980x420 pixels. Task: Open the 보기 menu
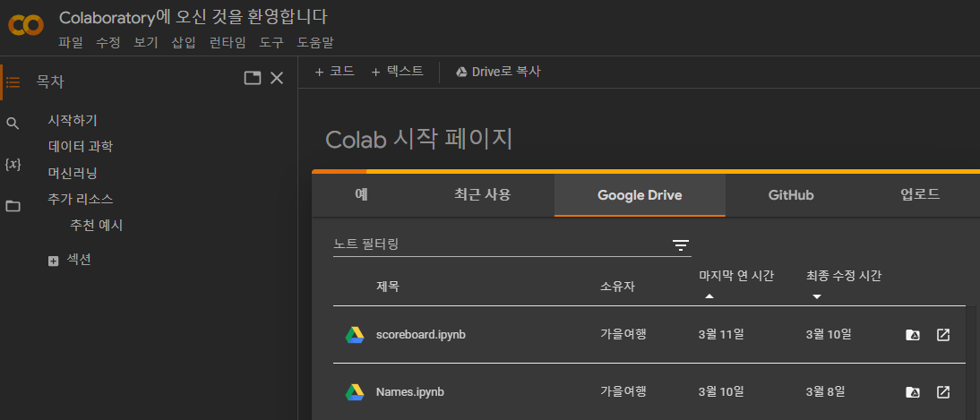tap(146, 42)
